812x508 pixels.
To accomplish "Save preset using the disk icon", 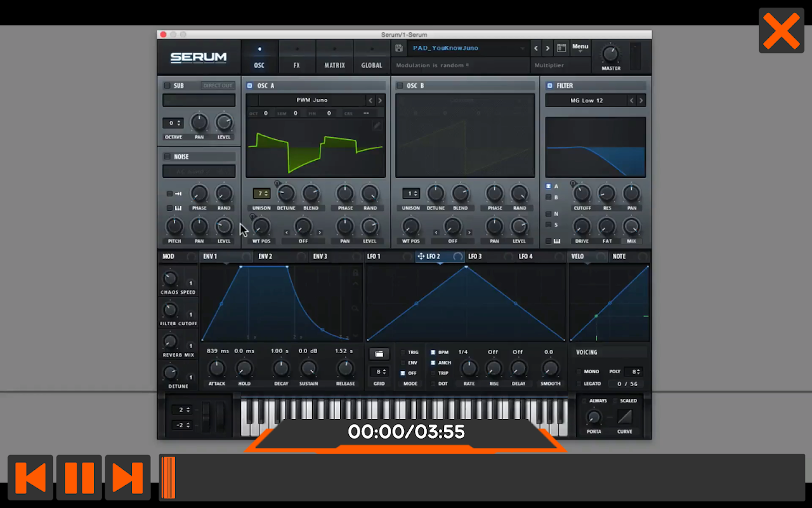I will (x=399, y=48).
